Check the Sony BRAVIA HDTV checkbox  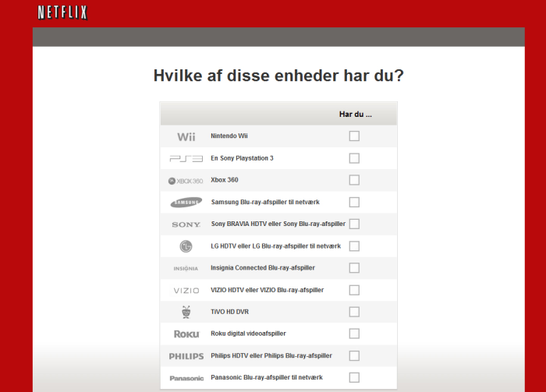click(x=354, y=224)
